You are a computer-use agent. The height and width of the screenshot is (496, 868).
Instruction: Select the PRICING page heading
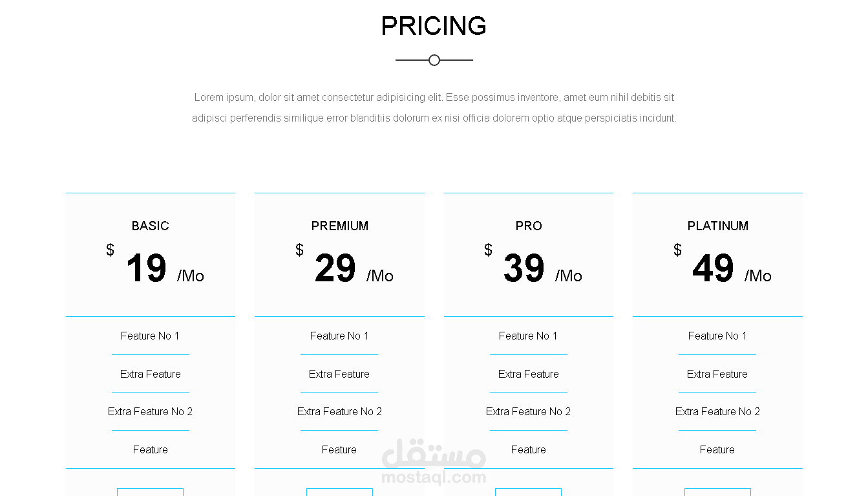pyautogui.click(x=434, y=27)
